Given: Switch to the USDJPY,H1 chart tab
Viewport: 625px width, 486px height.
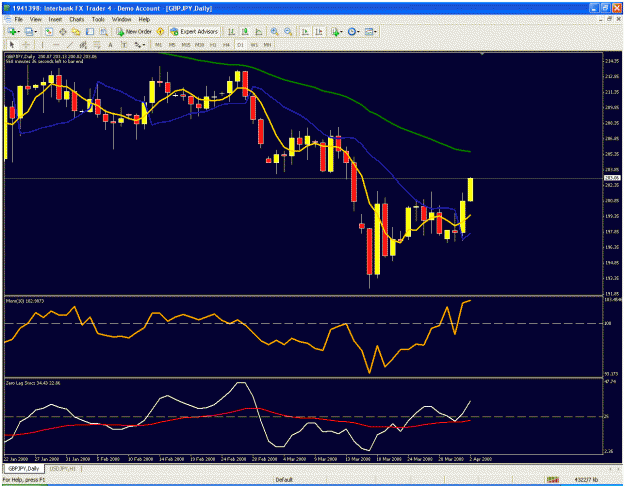Looking at the screenshot, I should pyautogui.click(x=62, y=468).
